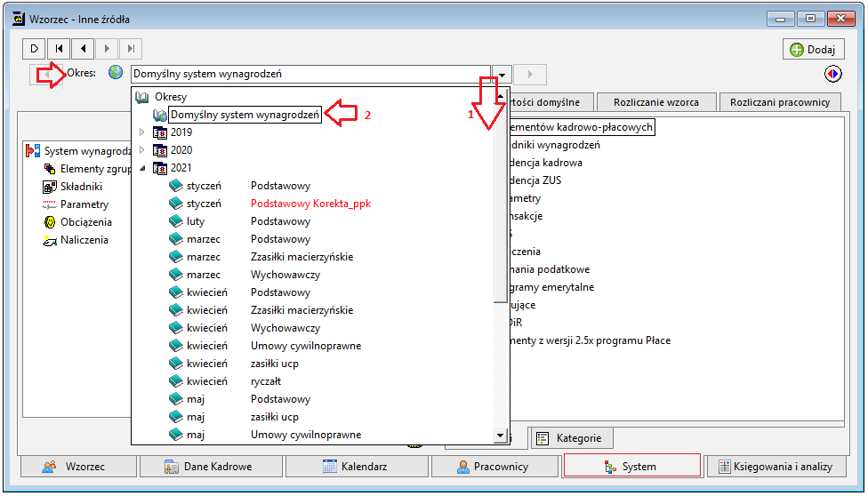Switch to the Kategorie tab
This screenshot has height=496, width=868.
572,438
